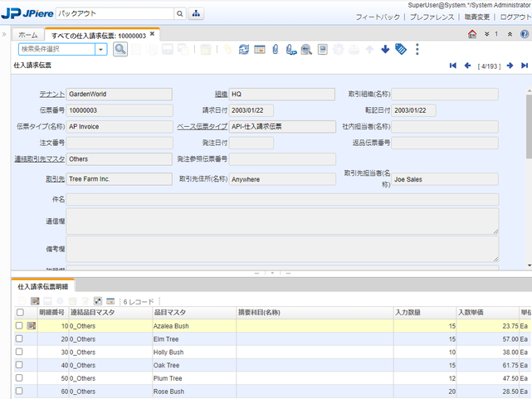Click the JPiere logo

pos(27,13)
